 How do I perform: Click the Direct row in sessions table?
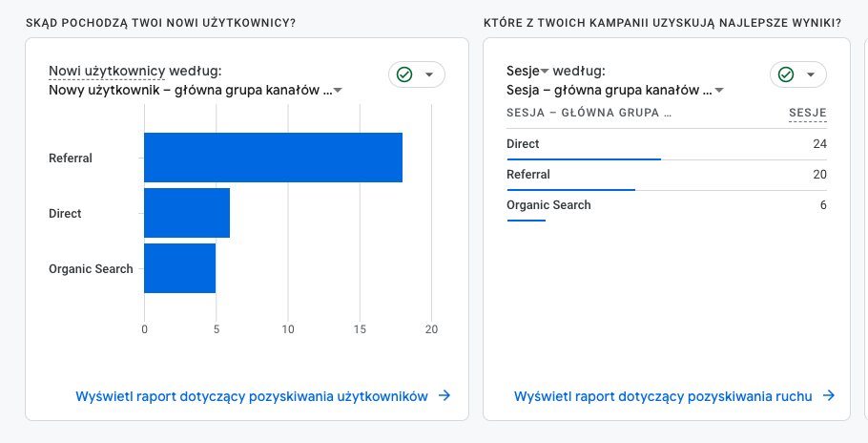pos(667,144)
